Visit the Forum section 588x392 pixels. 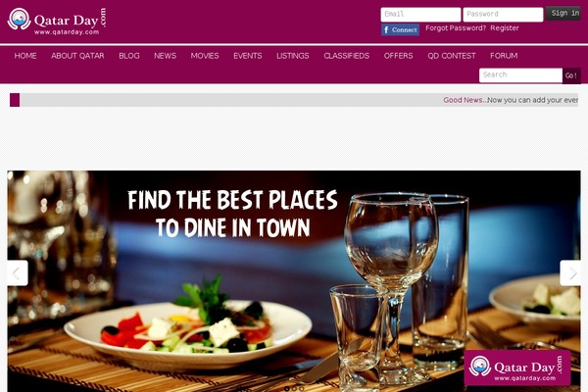(504, 56)
